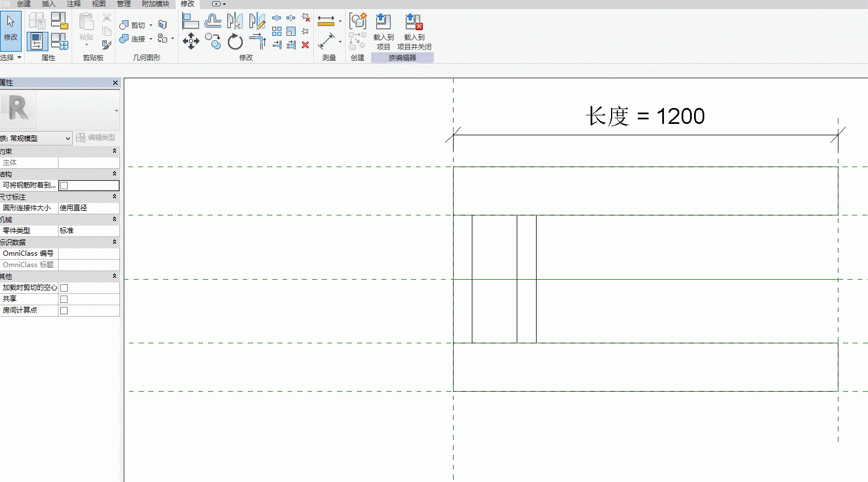The width and height of the screenshot is (868, 482).
Task: Open the 族: 常规模型 type dropdown
Action: 36,138
